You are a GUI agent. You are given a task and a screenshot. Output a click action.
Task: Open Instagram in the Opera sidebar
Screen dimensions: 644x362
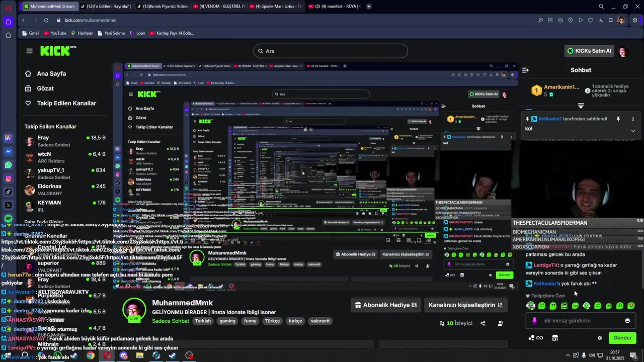pos(9,178)
